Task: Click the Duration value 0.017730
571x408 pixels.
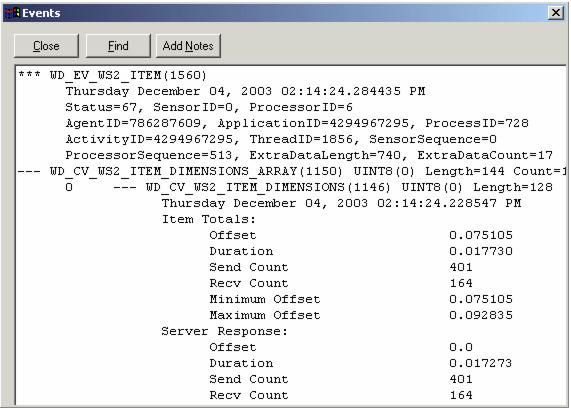Action: [481, 251]
